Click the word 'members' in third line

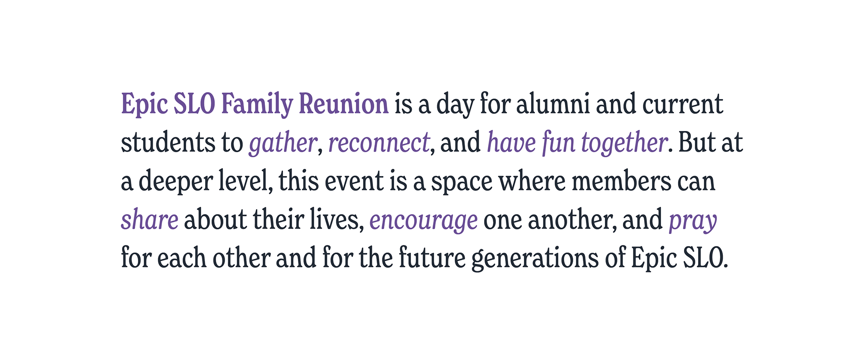[621, 181]
